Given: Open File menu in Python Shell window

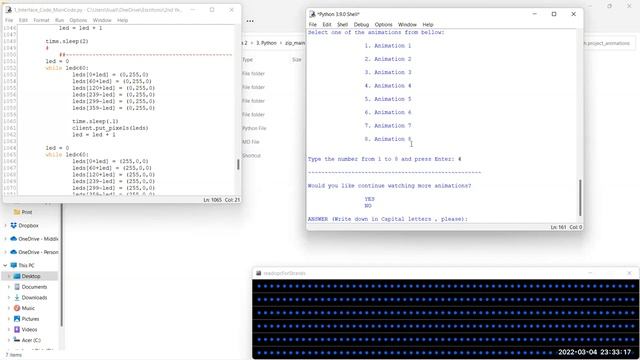Looking at the screenshot, I should pos(312,25).
